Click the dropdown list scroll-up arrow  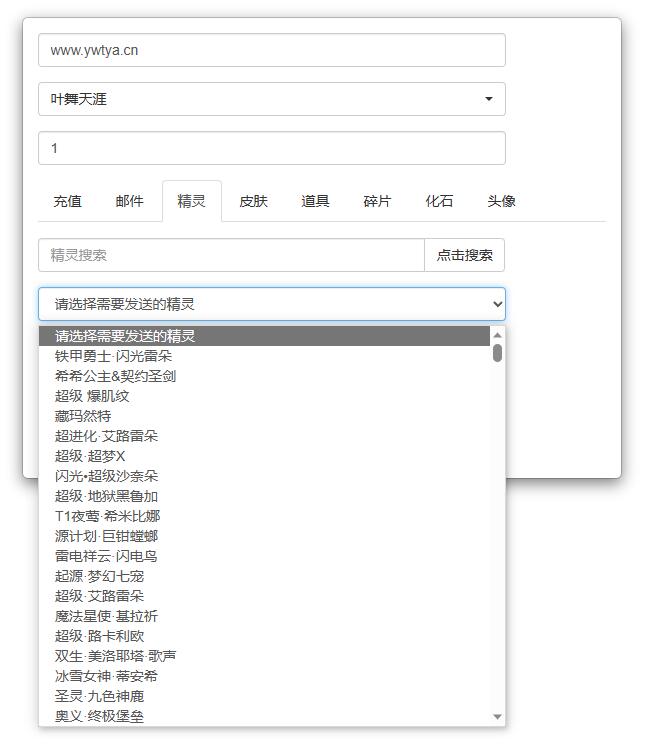coord(498,335)
